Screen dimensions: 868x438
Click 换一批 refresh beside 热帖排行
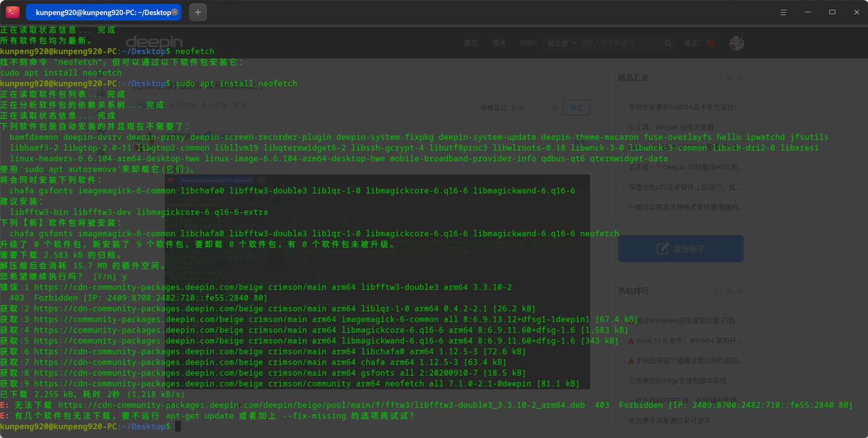729,291
